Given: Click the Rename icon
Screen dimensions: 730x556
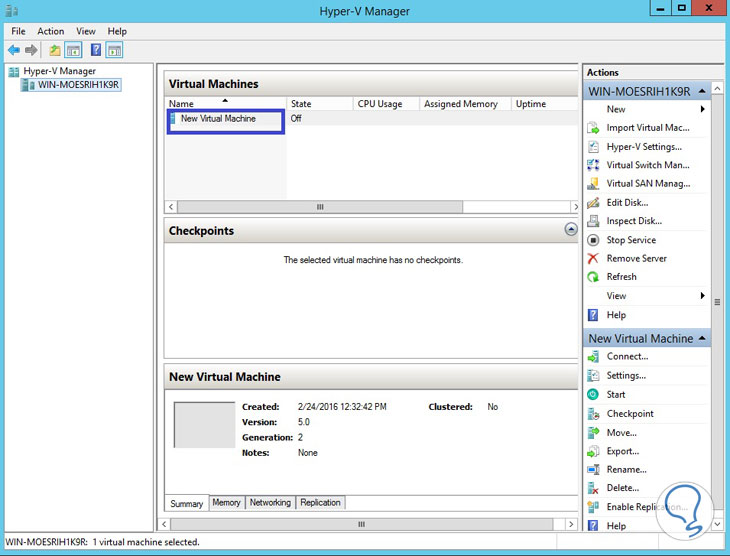Looking at the screenshot, I should point(593,469).
